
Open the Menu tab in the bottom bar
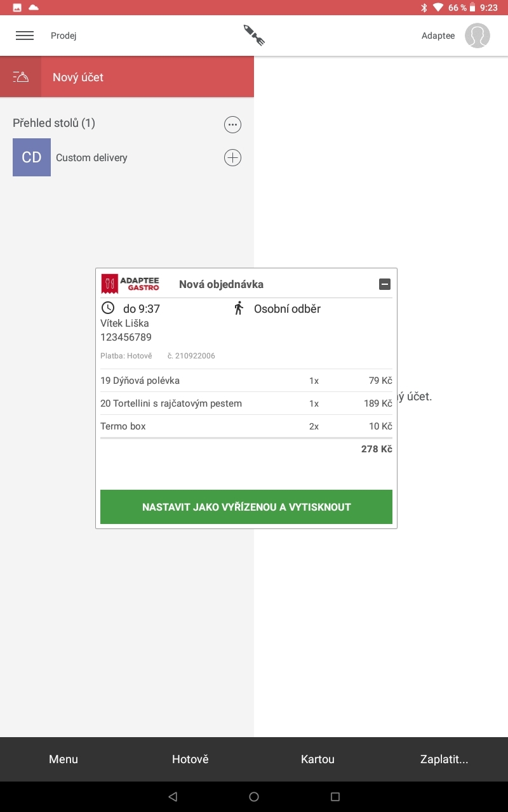[63, 759]
